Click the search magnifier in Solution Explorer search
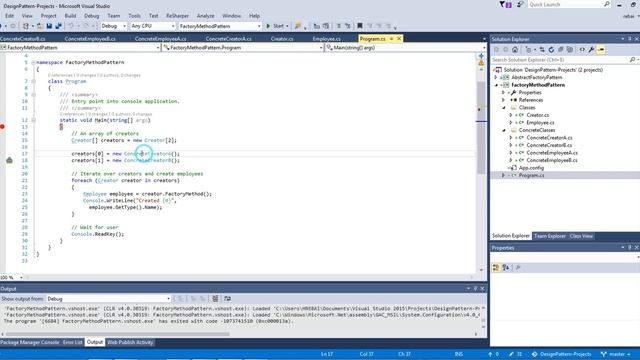640x360 pixels. (632, 60)
